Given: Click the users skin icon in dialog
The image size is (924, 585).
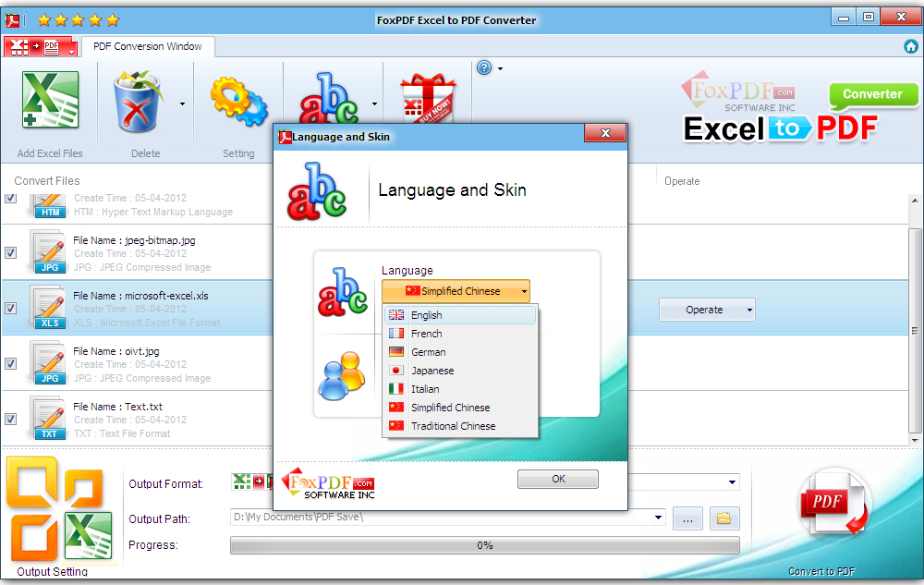Looking at the screenshot, I should tap(342, 375).
